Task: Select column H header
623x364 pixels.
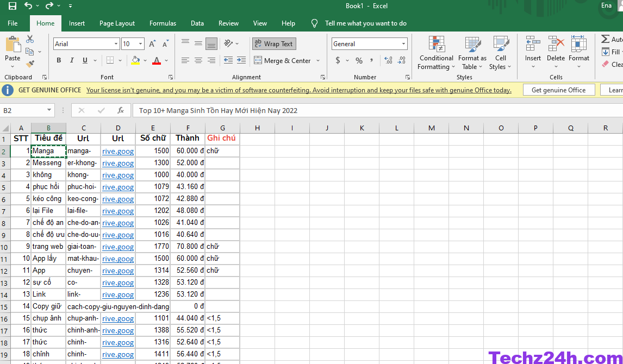Action: (258, 128)
